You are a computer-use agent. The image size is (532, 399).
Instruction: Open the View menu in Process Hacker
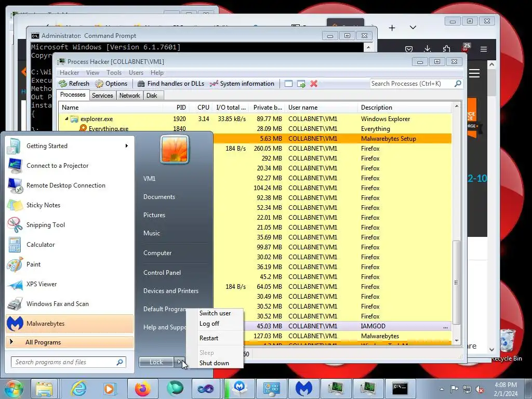pos(92,73)
